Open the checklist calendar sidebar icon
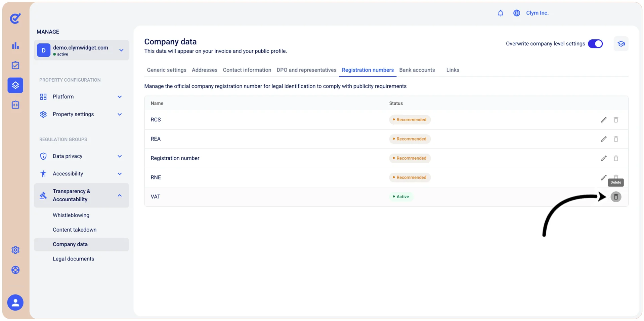 tap(15, 65)
